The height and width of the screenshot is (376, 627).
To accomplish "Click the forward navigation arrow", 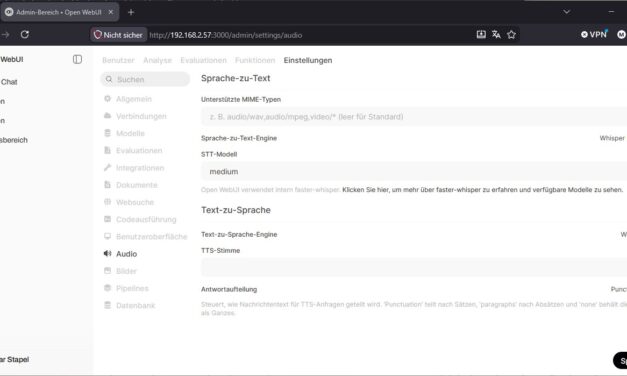I will click(5, 35).
